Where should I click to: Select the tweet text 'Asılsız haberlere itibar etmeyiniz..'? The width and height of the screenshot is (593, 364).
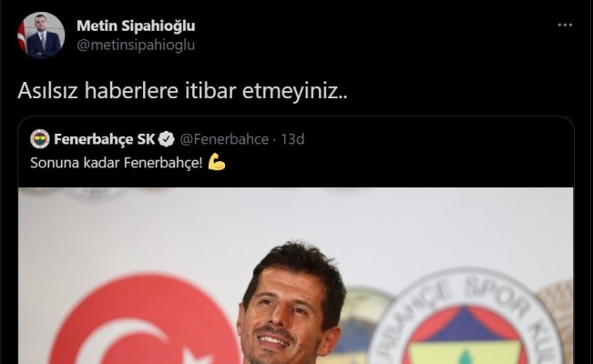[x=182, y=91]
